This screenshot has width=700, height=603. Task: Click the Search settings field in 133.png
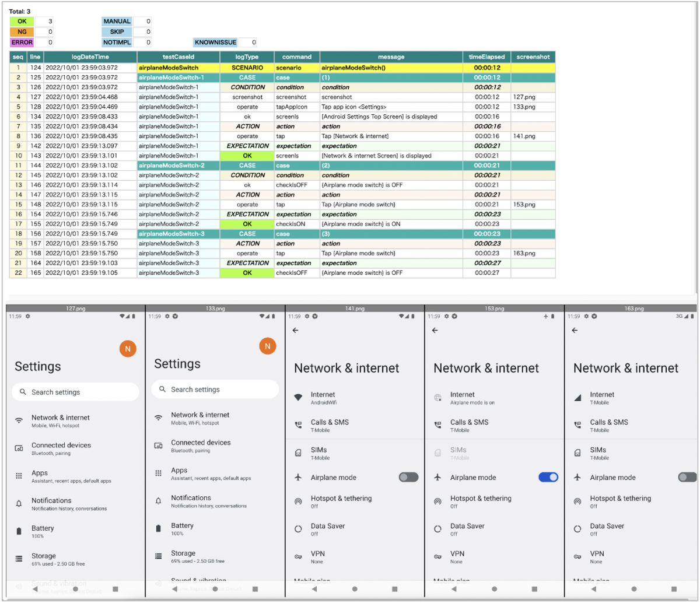tap(215, 389)
